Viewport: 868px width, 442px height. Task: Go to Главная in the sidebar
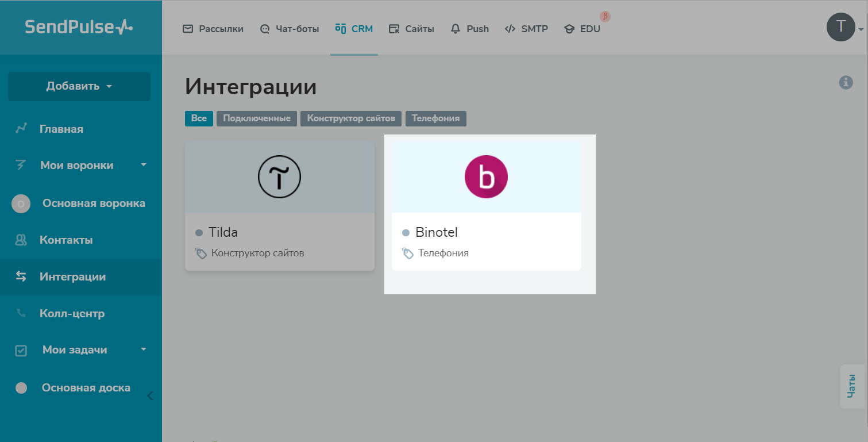point(61,129)
